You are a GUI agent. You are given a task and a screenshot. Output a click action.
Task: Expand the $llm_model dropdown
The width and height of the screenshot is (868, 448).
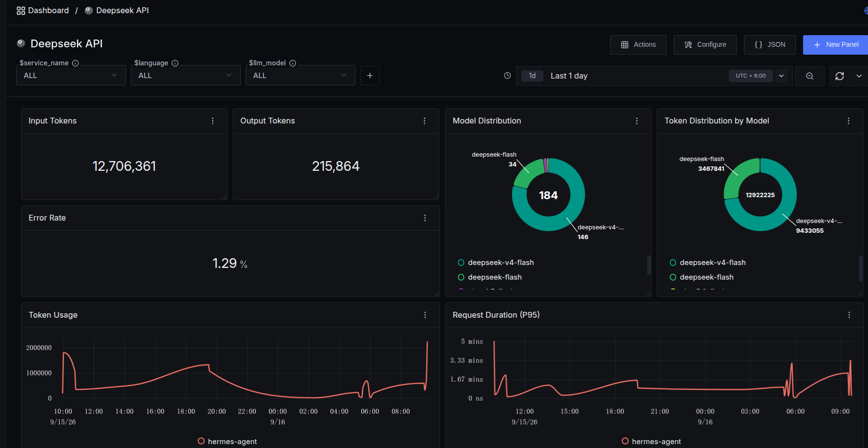300,75
